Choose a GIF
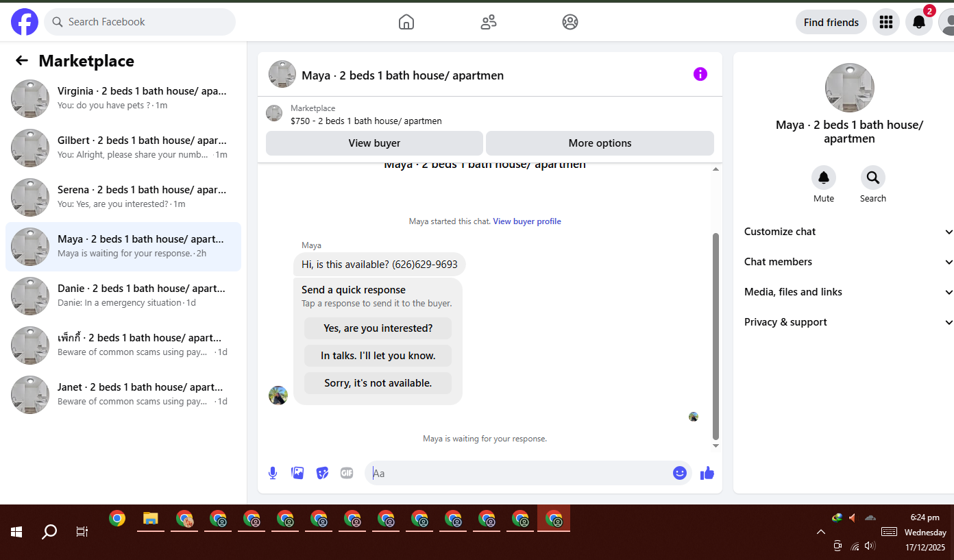 point(347,473)
